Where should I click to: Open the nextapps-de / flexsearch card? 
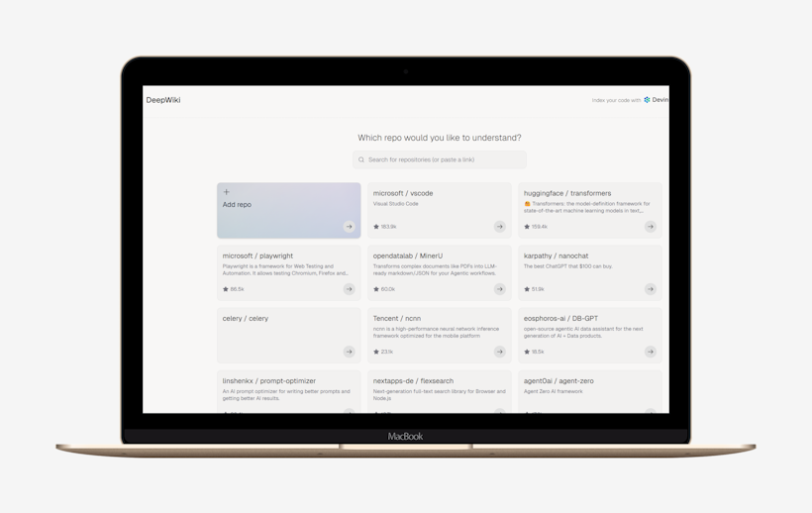(439, 391)
